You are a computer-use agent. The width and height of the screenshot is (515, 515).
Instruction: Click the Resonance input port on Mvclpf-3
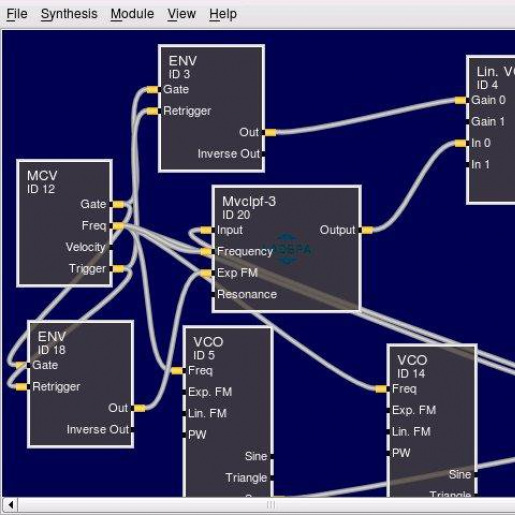(213, 294)
